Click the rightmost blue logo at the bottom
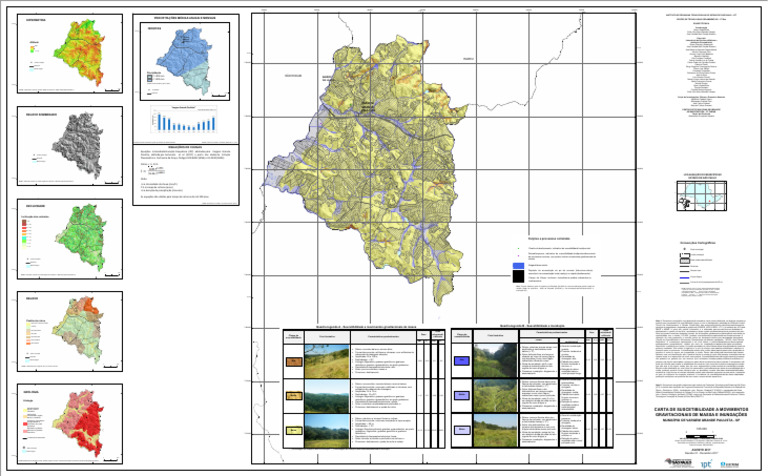768x476 pixels. [x=729, y=464]
